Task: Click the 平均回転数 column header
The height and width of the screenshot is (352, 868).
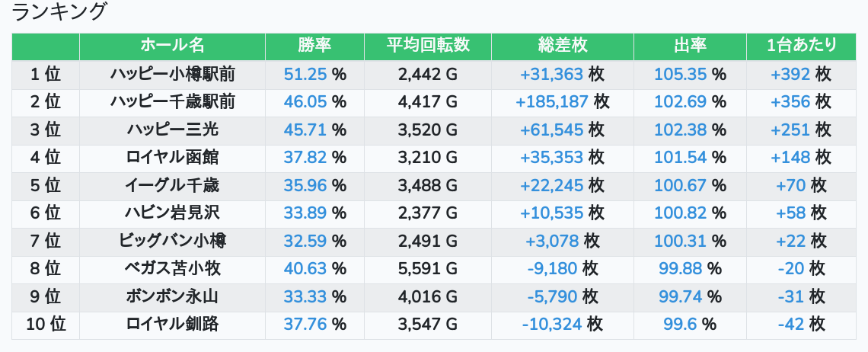Action: coord(428,46)
